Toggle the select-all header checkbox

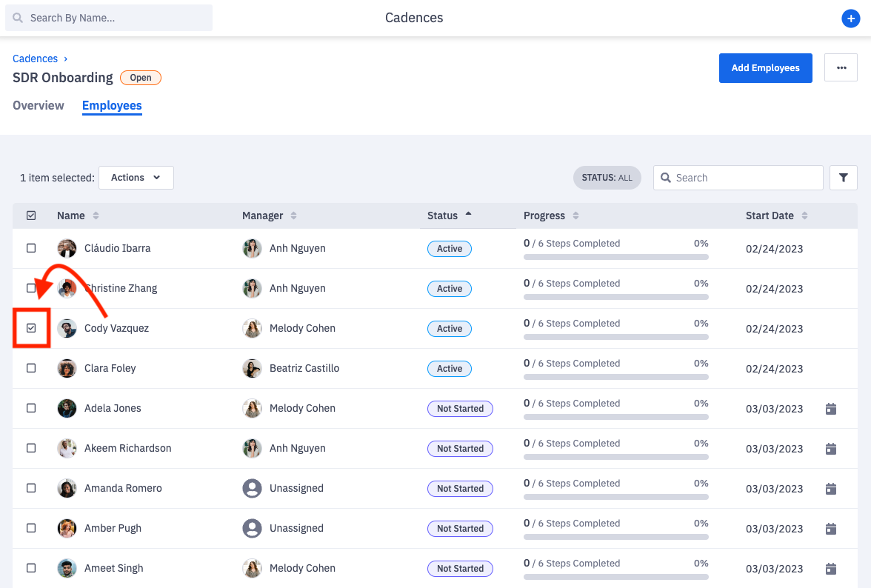pos(31,216)
